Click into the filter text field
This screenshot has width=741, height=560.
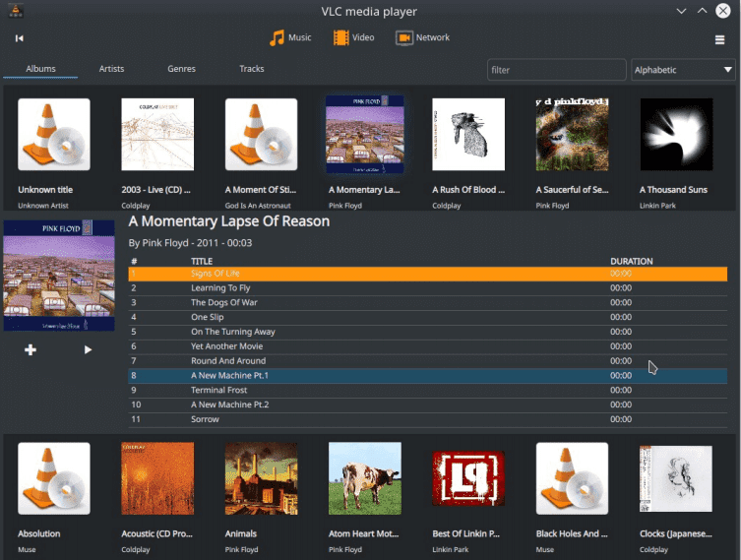(556, 70)
